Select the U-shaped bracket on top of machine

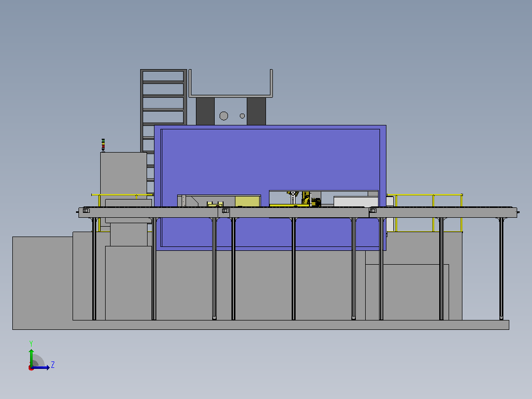[x=231, y=83]
